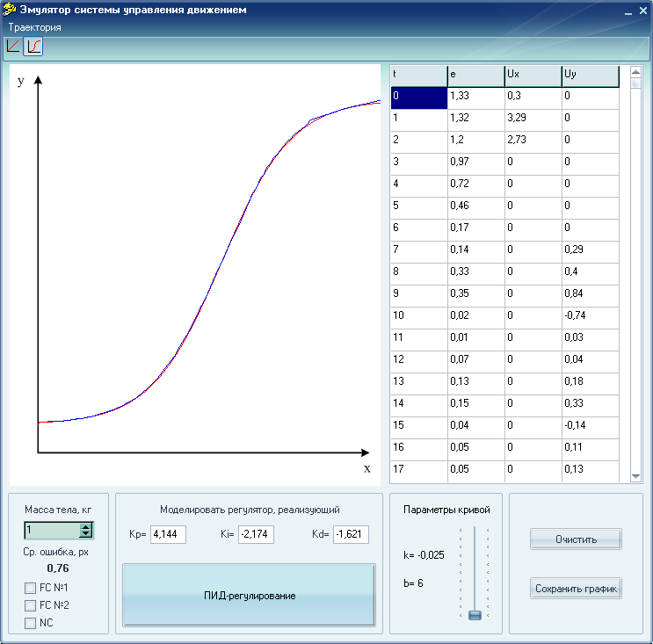This screenshot has height=644, width=653.
Task: Select Uy cell 0,11 in row 16
Action: (x=591, y=450)
